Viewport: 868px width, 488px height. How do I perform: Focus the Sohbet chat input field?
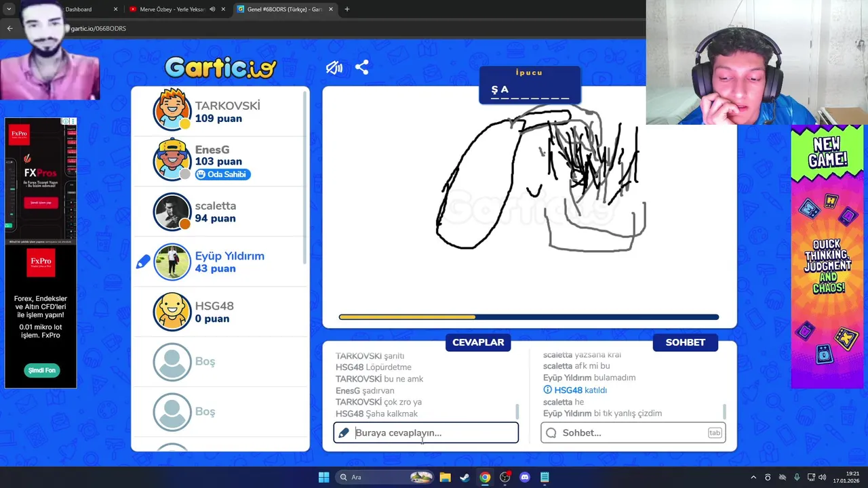(x=633, y=432)
